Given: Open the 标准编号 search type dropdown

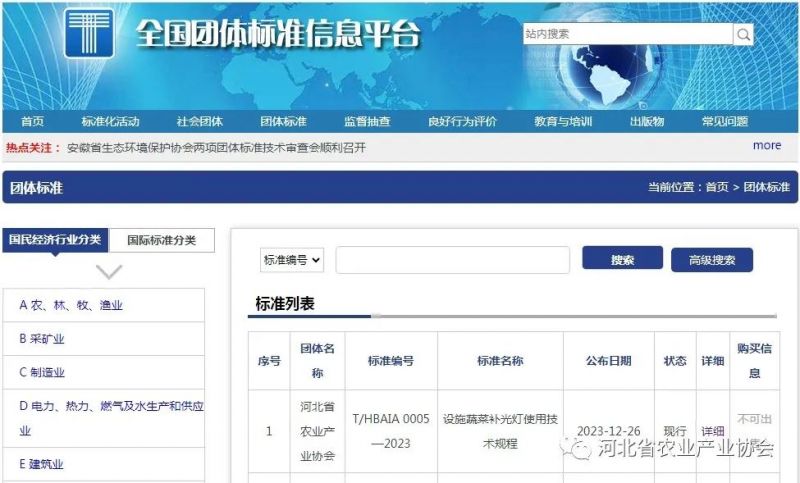Looking at the screenshot, I should click(292, 260).
